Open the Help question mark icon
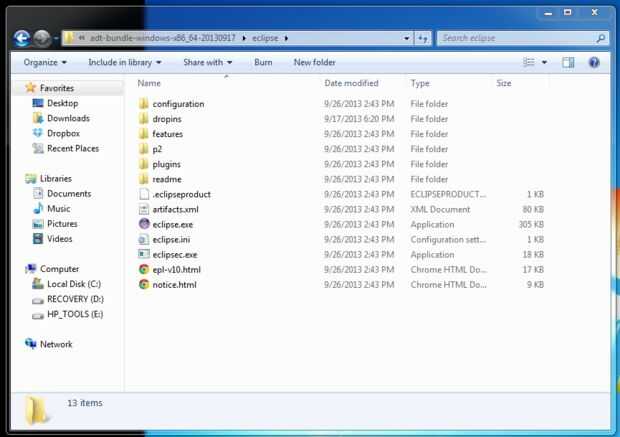The height and width of the screenshot is (437, 620). tap(594, 62)
